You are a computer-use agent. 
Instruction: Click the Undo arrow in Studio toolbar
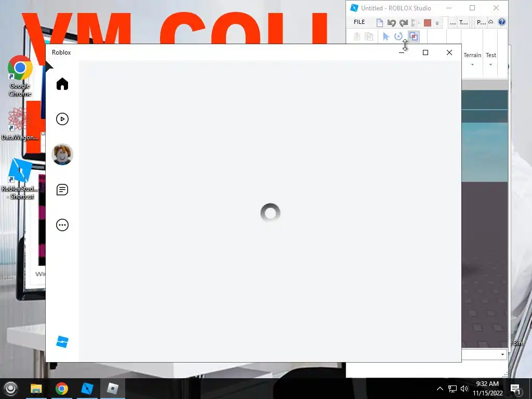coord(392,23)
